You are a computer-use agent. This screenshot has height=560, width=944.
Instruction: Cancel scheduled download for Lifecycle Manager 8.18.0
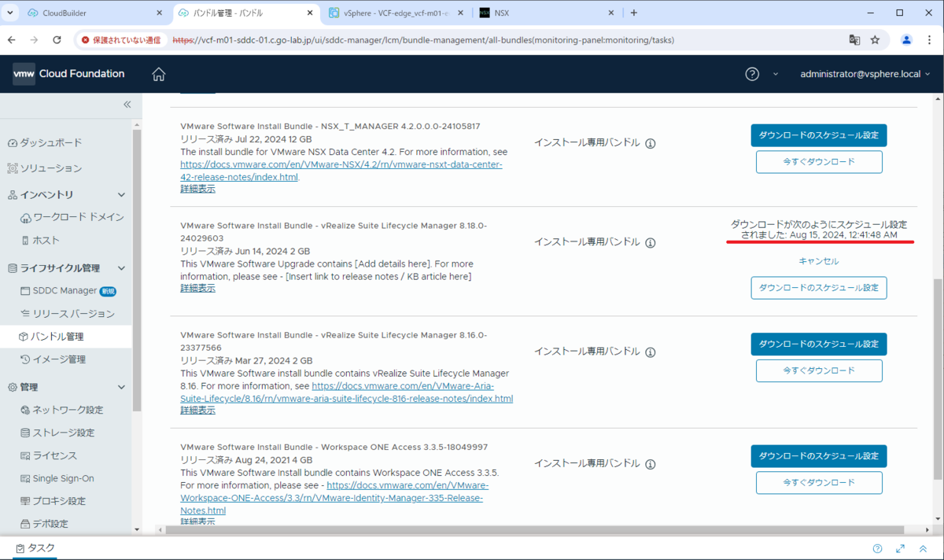pos(819,261)
